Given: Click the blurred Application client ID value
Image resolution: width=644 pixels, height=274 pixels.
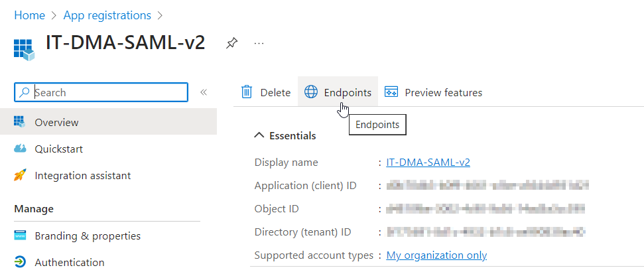Looking at the screenshot, I should 487,186.
